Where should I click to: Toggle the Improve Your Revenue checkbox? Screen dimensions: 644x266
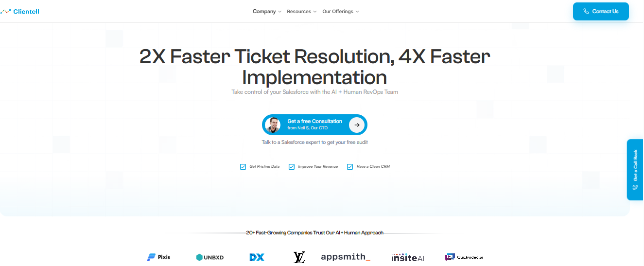pos(292,167)
